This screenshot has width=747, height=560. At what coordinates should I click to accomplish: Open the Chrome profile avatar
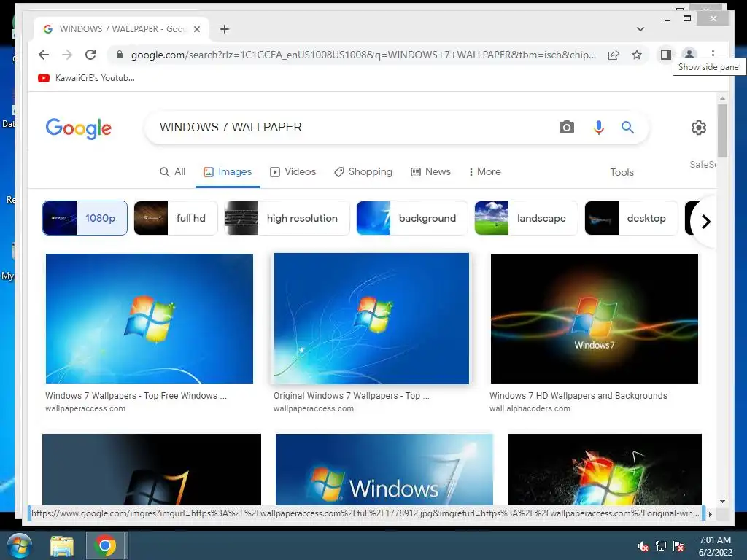689,54
